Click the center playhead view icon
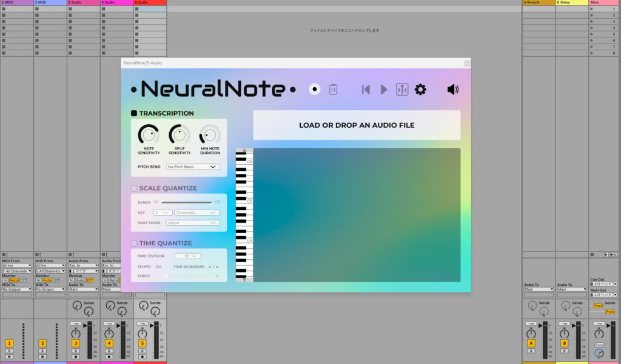Viewport: 621px width, 364px height. tap(402, 90)
